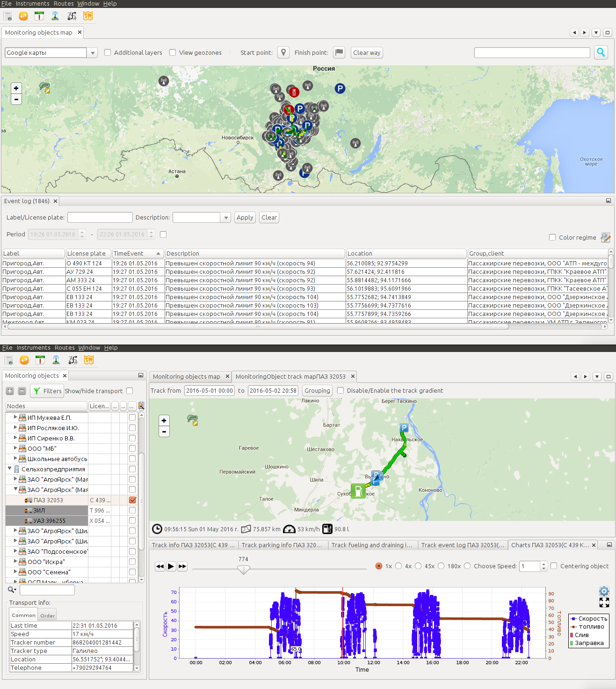Open search options dropdown below the nodes tree
The image size is (616, 689).
point(12,590)
